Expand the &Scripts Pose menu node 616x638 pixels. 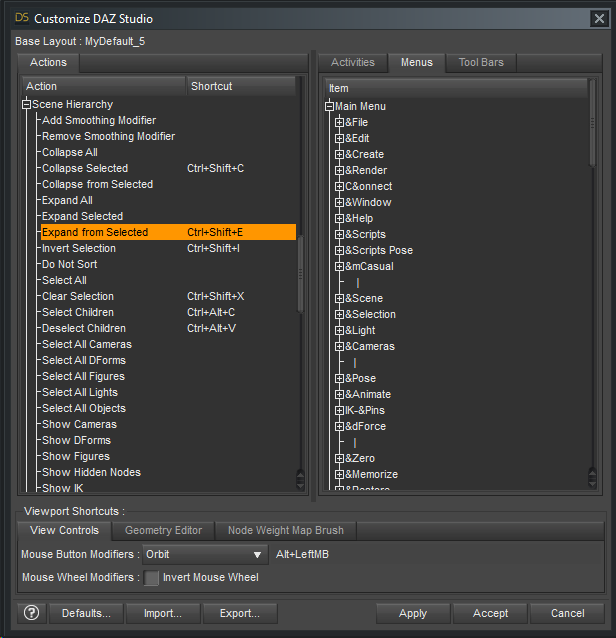pyautogui.click(x=339, y=251)
